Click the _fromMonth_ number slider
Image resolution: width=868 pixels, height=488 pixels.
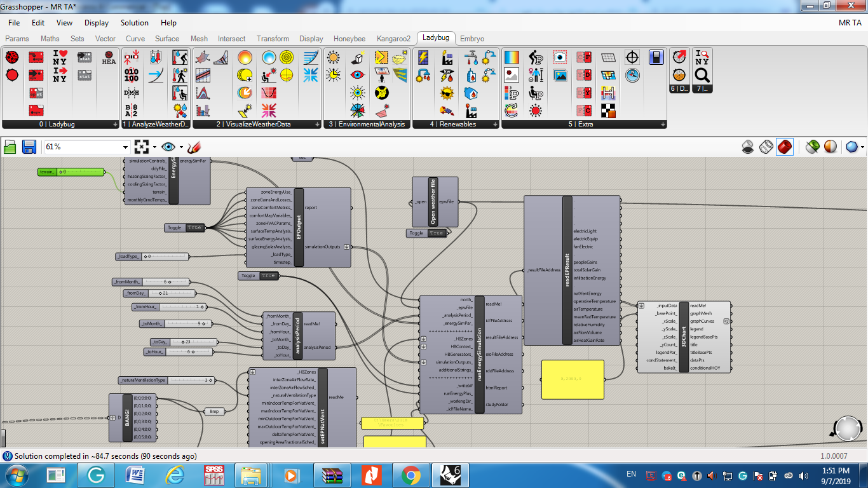[x=151, y=281]
